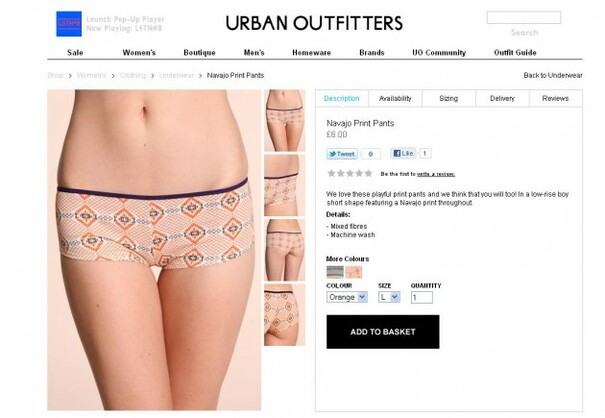Click the Quantity input field
Viewport: 605px width, 418px height.
pos(422,298)
